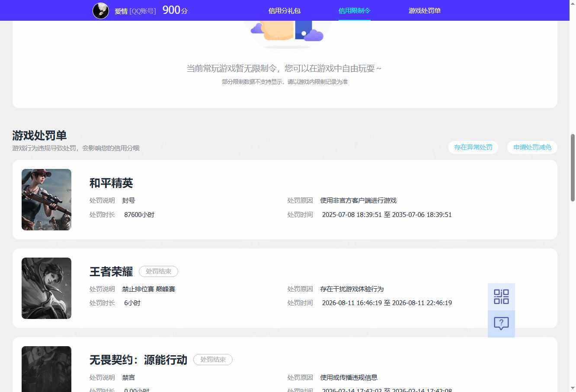Click the user avatar in header
This screenshot has width=576, height=392.
coord(101,10)
